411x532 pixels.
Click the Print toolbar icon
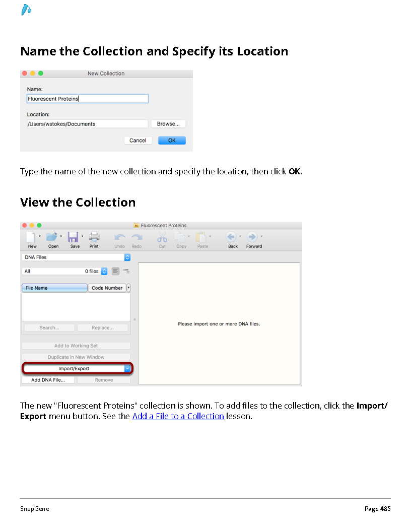click(x=94, y=237)
